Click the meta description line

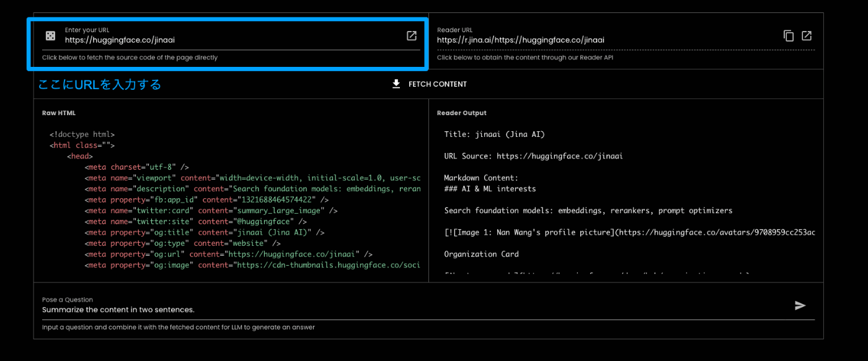[x=253, y=189]
